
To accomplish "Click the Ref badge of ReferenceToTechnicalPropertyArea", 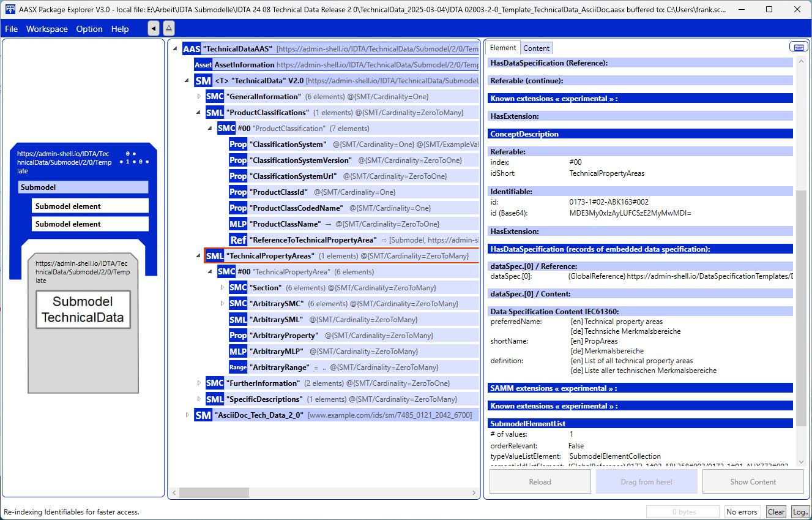I will [238, 240].
